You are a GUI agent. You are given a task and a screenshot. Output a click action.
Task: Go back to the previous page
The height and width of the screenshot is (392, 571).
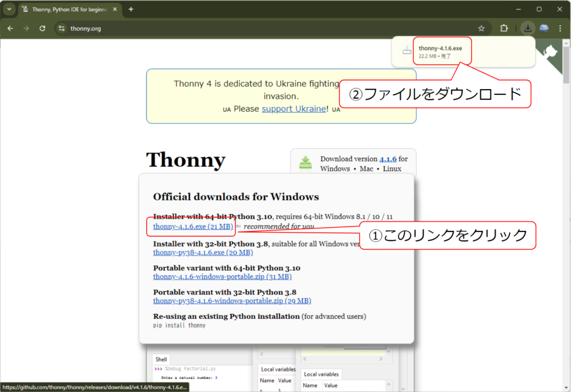pos(10,28)
